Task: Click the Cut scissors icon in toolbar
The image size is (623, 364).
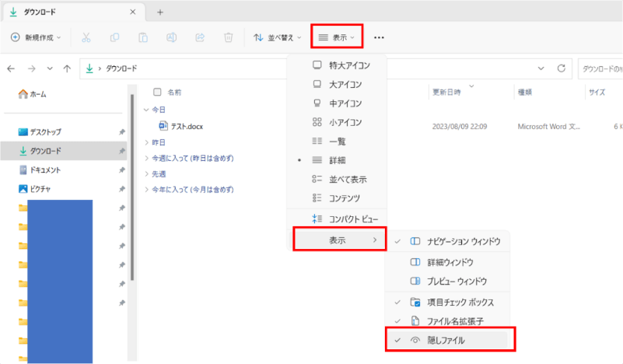Action: [86, 37]
